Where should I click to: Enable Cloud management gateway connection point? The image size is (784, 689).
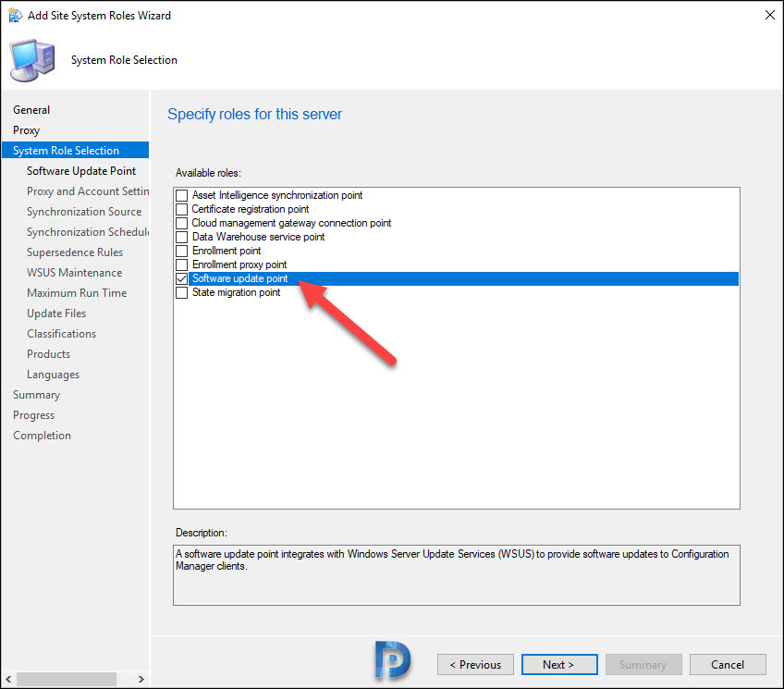pyautogui.click(x=182, y=223)
